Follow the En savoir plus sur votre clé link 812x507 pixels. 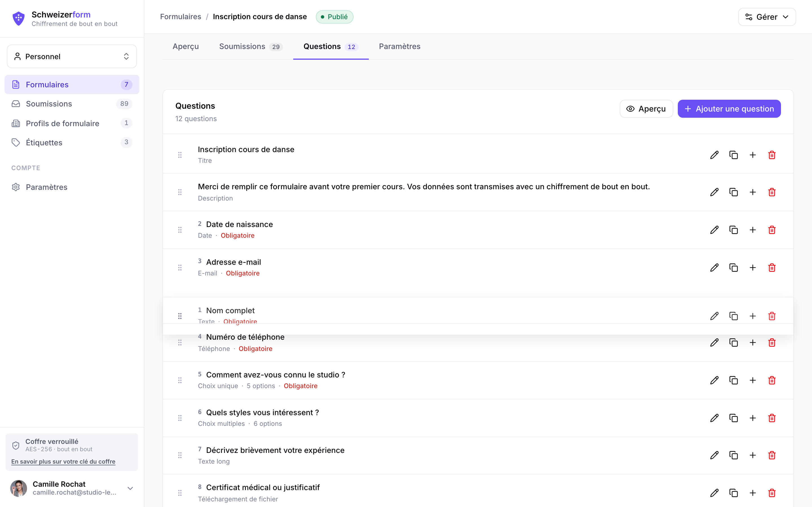[63, 461]
